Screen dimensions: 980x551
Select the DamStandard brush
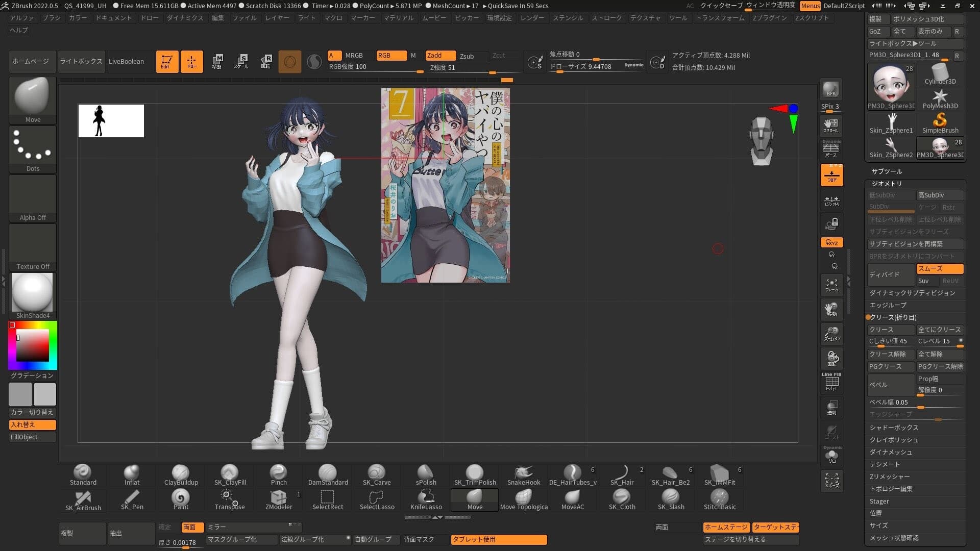click(x=328, y=475)
